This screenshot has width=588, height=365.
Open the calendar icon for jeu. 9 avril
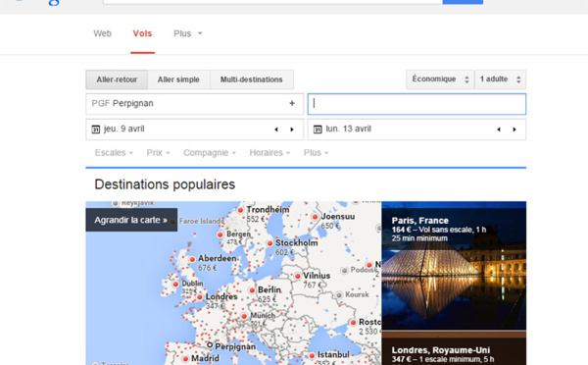[96, 130]
